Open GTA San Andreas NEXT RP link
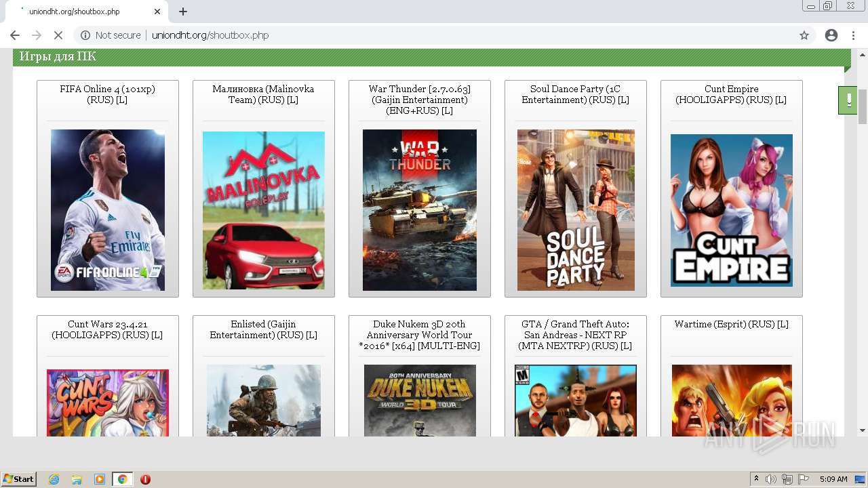The width and height of the screenshot is (868, 488). (x=575, y=335)
